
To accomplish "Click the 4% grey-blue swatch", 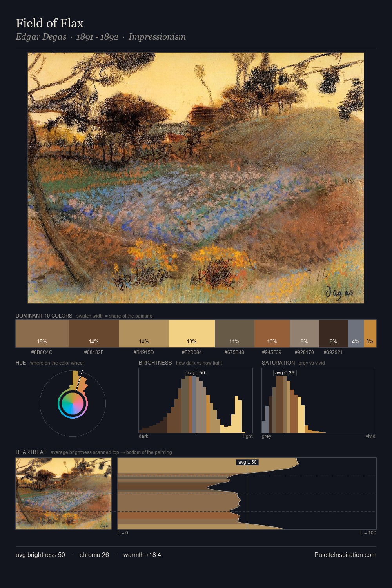I will 356,334.
